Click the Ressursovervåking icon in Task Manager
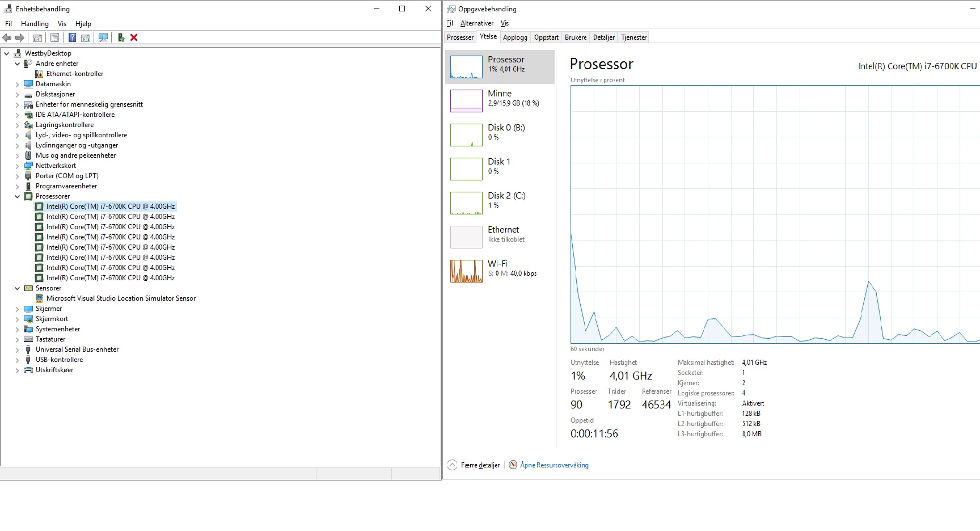Viewport: 980px width, 531px height. (513, 465)
